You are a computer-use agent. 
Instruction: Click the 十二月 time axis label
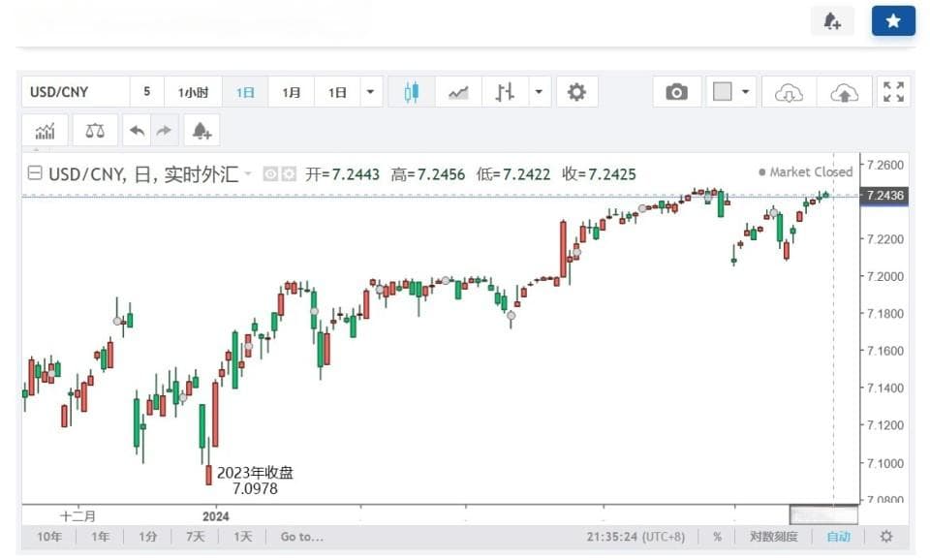click(x=77, y=515)
